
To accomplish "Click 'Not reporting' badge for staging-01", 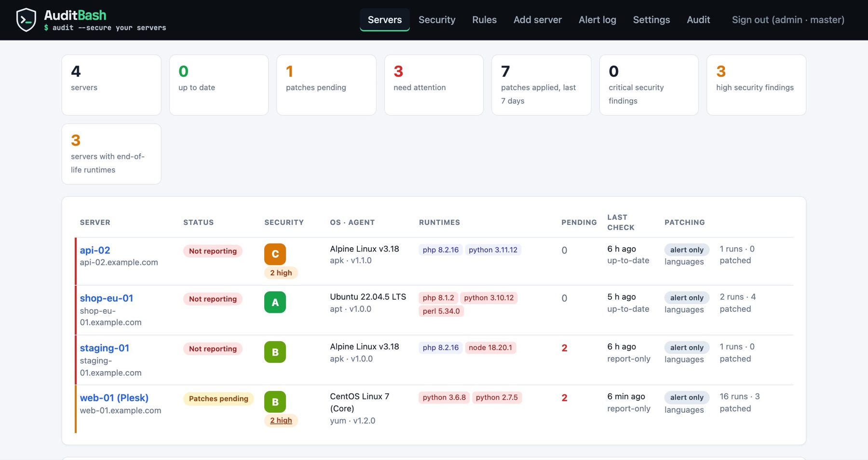I will point(213,348).
